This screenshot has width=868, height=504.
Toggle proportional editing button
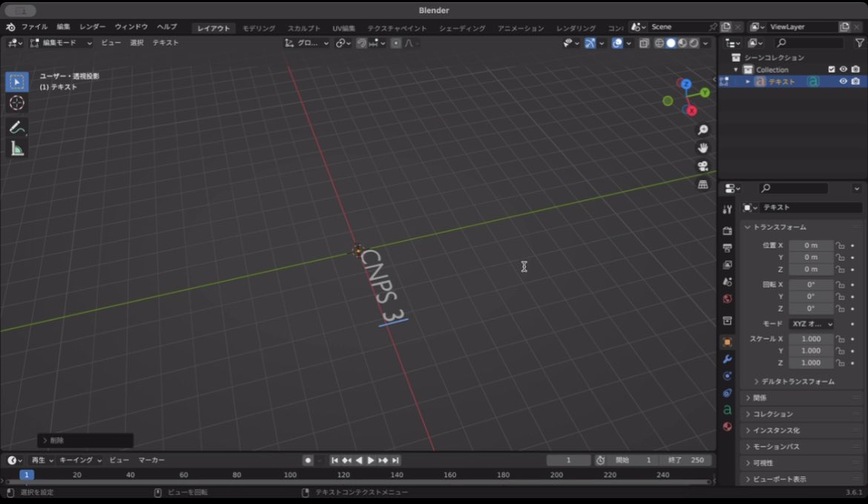[396, 43]
